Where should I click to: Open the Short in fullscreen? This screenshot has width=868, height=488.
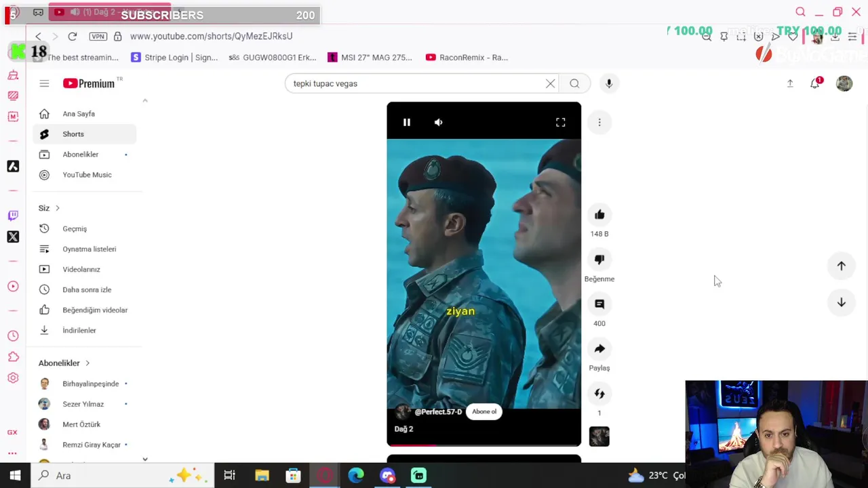point(561,123)
